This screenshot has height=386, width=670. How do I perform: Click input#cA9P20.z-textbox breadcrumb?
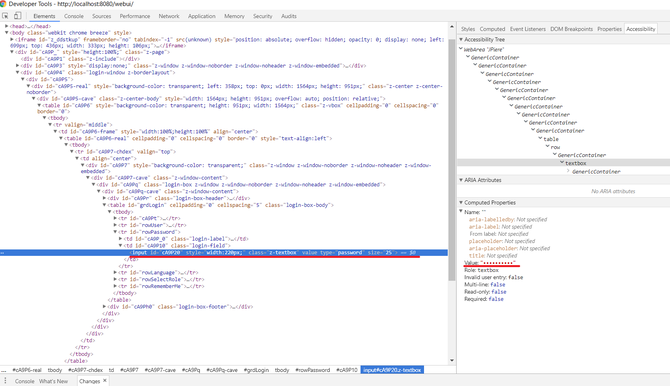pos(392,370)
